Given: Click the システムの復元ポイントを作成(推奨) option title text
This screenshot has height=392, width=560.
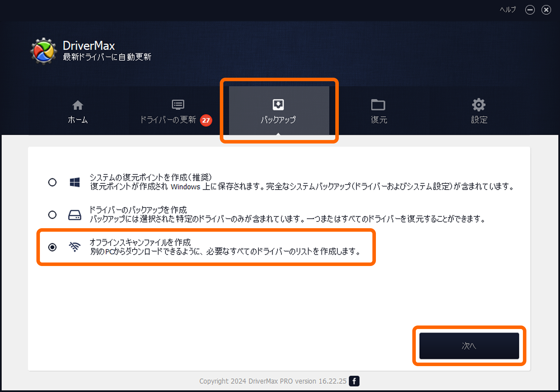Looking at the screenshot, I should [x=150, y=177].
